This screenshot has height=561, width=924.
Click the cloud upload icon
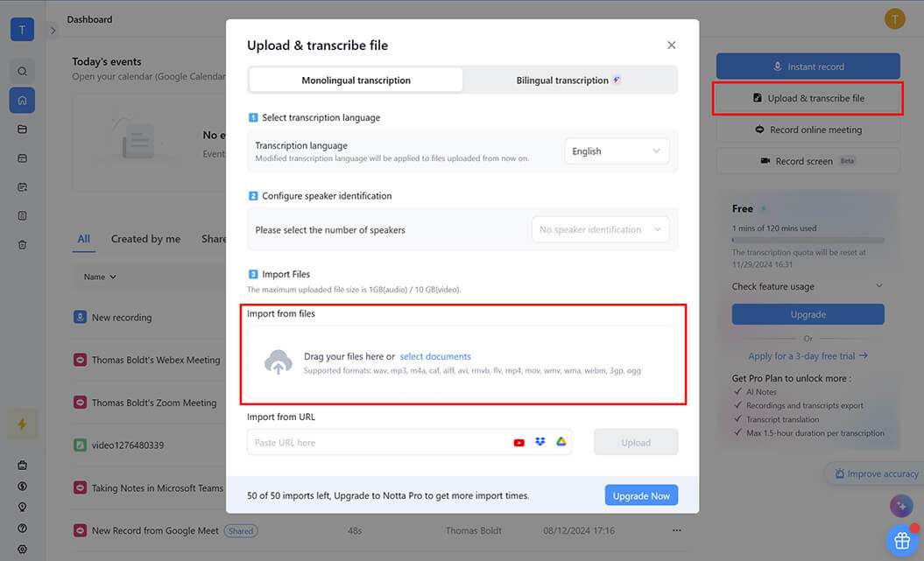pyautogui.click(x=279, y=362)
